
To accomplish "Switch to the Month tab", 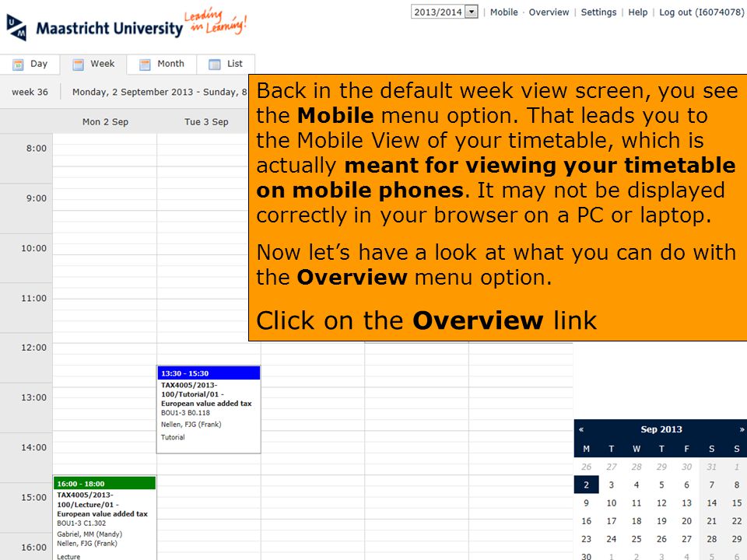I will 162,64.
